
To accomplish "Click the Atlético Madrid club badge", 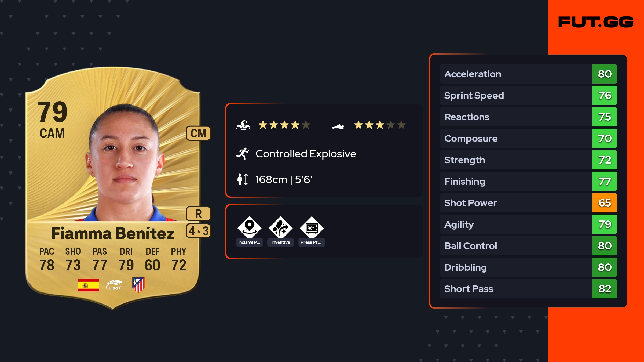I will (x=138, y=285).
